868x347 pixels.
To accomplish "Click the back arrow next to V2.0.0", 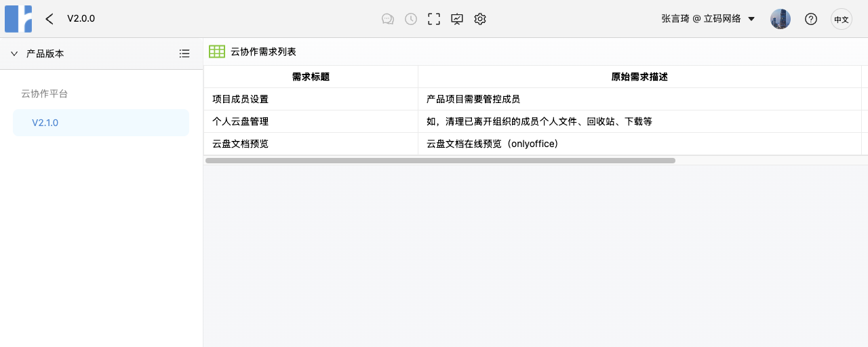I will [x=50, y=19].
